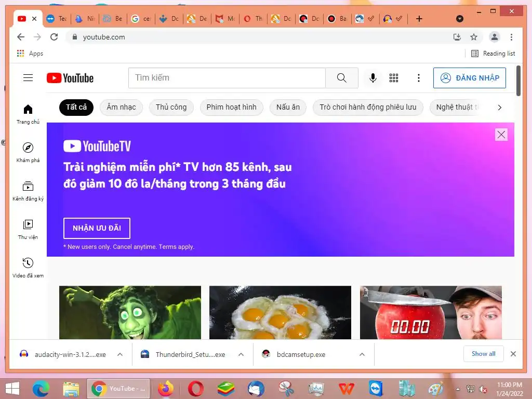
Task: Start voice search with microphone icon
Action: 373,78
